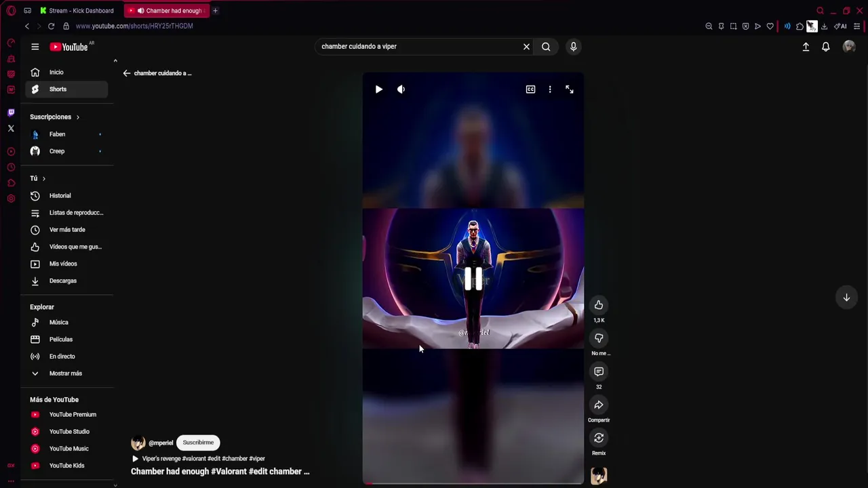This screenshot has height=488, width=868.
Task: Click the Chamber had enough title
Action: 220,472
